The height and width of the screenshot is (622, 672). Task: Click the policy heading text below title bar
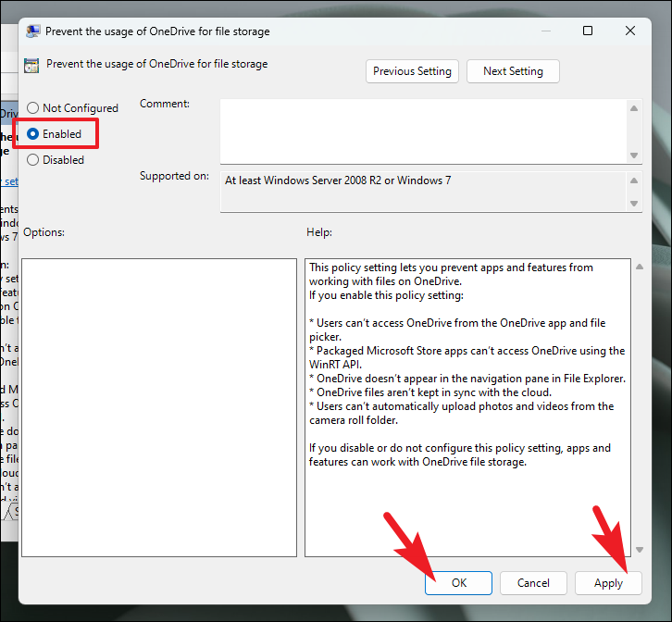[x=156, y=64]
